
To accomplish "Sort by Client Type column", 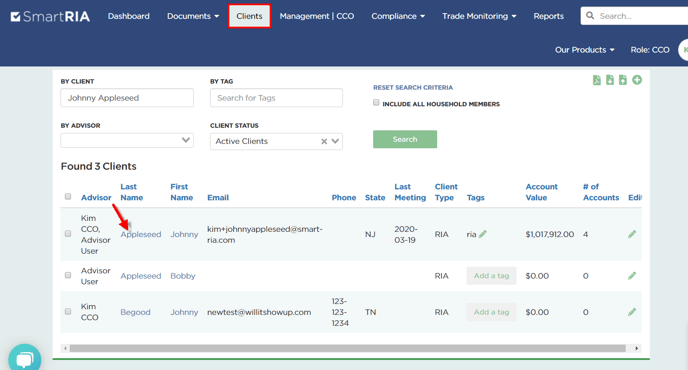I will coord(446,192).
